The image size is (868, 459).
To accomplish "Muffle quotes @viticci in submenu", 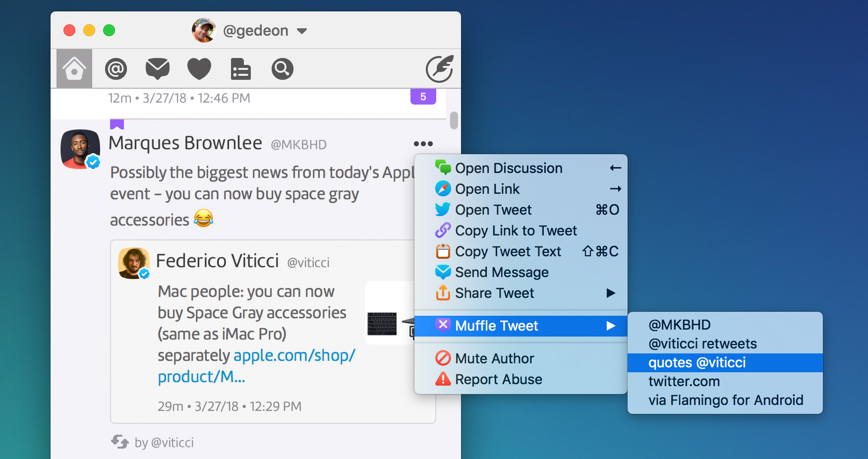I will (x=697, y=362).
